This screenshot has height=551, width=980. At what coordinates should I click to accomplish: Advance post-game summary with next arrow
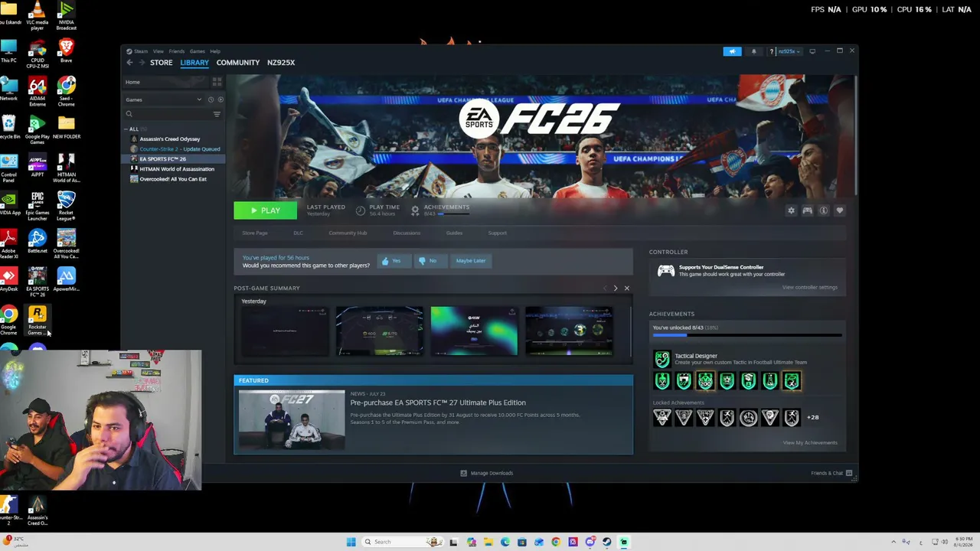click(x=616, y=289)
